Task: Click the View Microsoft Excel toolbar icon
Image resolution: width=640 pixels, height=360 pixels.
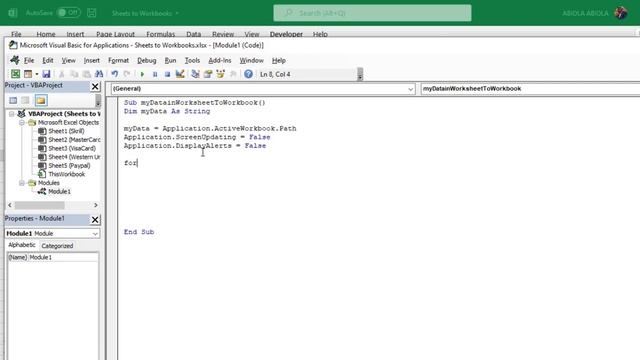Action: [16, 74]
